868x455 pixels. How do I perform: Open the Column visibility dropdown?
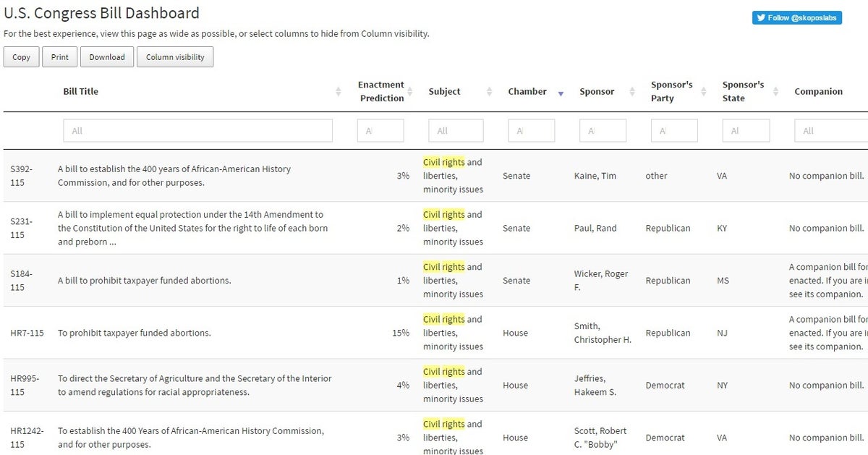pyautogui.click(x=175, y=57)
